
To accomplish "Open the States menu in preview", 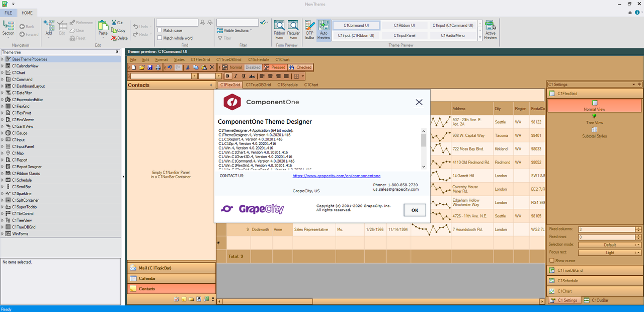I will tap(179, 59).
